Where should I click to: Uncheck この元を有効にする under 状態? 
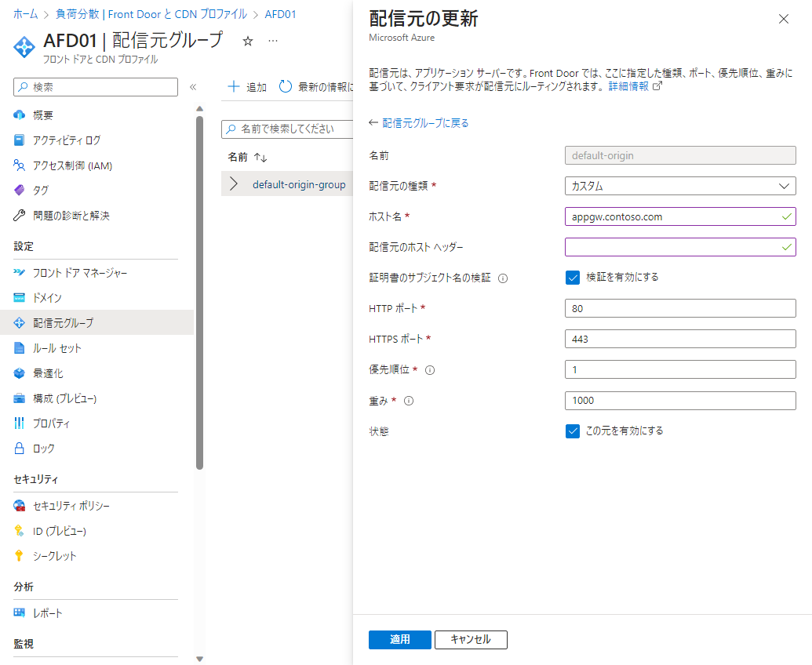pos(572,431)
